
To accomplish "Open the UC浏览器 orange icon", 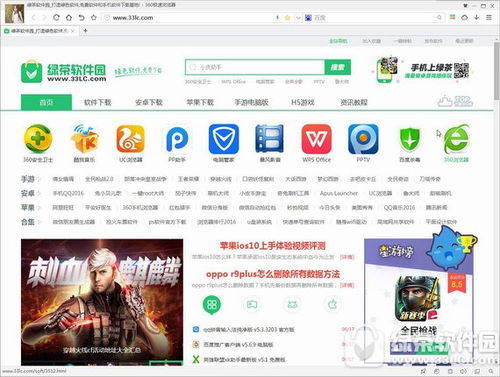I will point(130,139).
